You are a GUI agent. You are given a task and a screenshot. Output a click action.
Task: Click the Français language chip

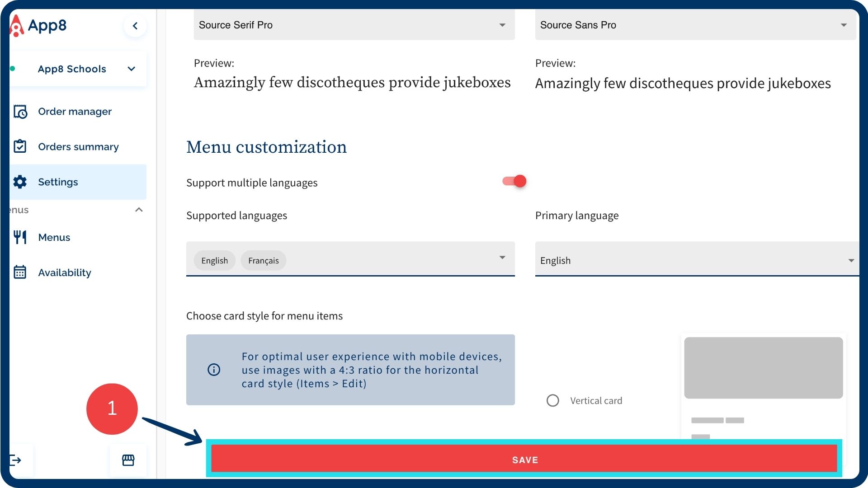[x=263, y=261]
